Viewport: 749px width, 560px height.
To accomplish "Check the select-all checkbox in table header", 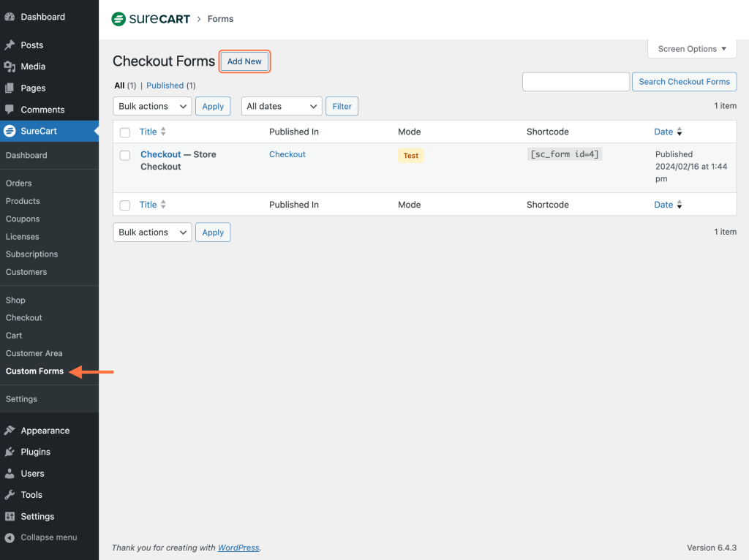I will coord(124,132).
